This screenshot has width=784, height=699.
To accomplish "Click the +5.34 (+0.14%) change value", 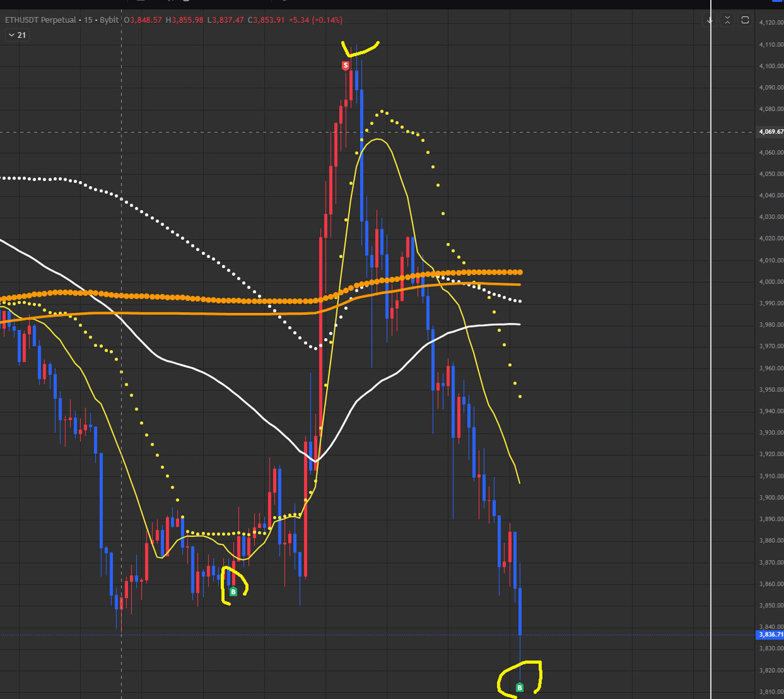I will point(316,20).
